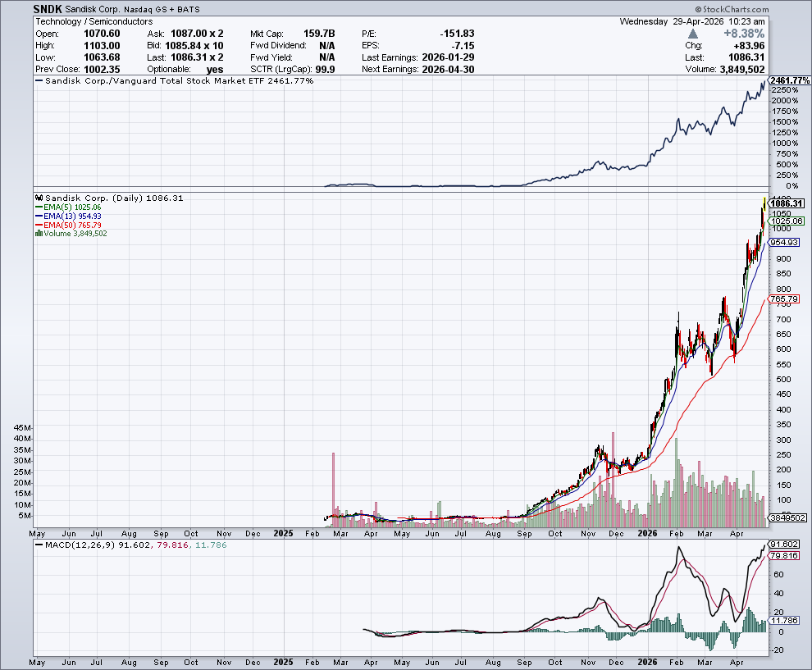Click the 79.816 signal line axis tag
812x670 pixels.
pos(785,555)
